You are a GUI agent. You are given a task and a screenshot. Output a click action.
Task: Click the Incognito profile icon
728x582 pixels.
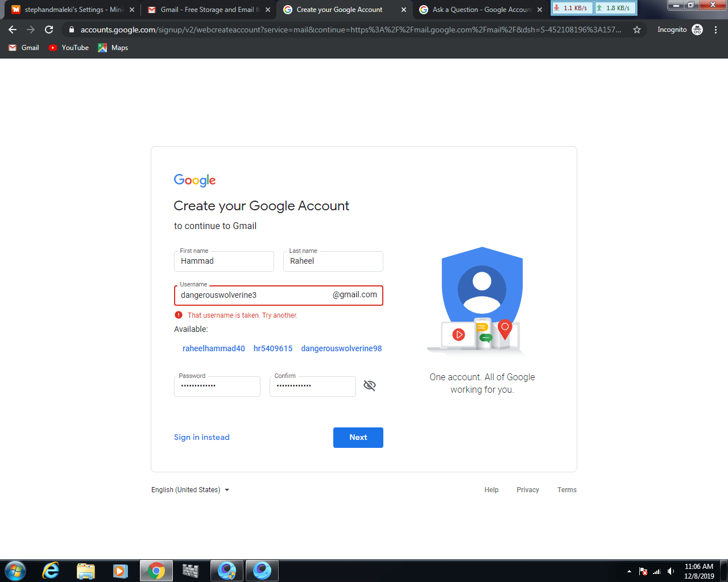(697, 30)
